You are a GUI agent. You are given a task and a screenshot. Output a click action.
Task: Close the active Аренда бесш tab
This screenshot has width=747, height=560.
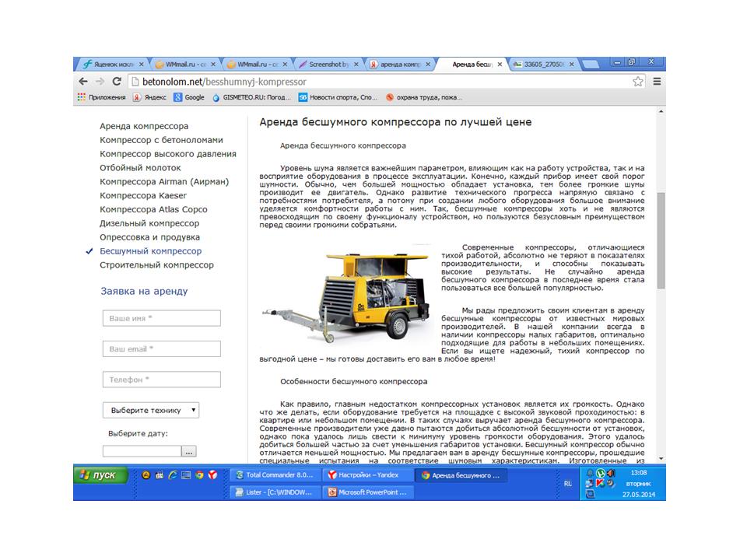click(x=500, y=65)
